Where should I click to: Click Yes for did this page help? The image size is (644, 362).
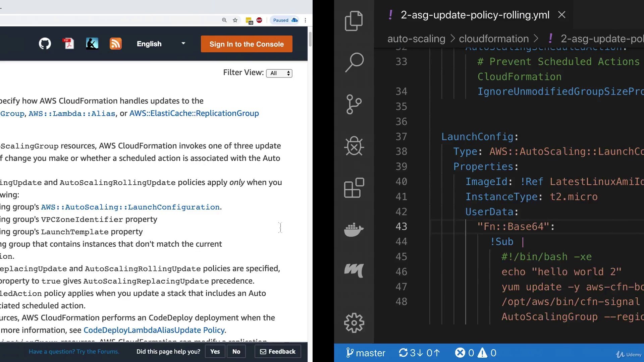215,352
